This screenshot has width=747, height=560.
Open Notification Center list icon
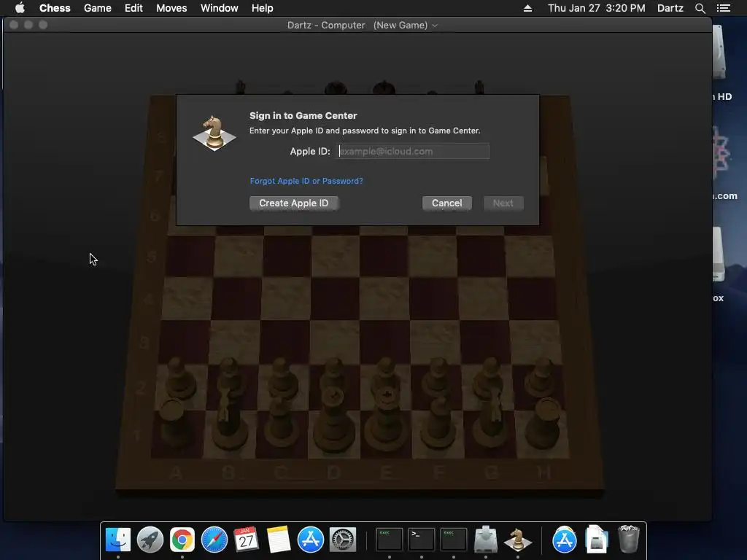723,8
